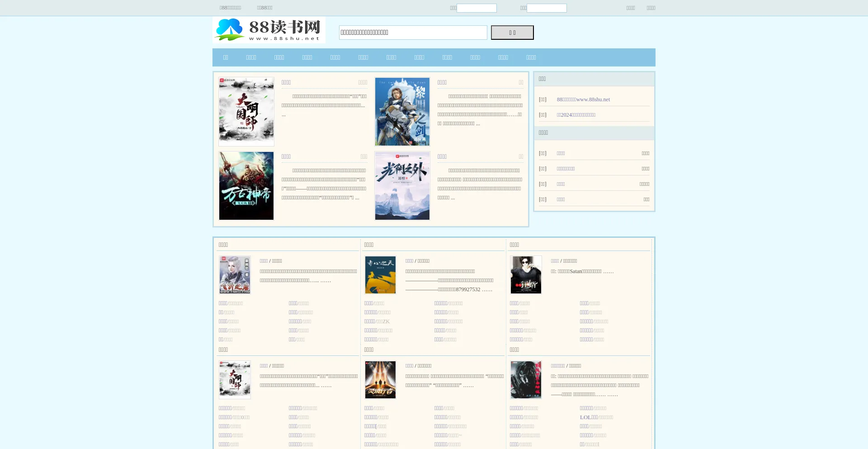
Task: Click the leftmost link in the very top bar
Action: tap(230, 8)
